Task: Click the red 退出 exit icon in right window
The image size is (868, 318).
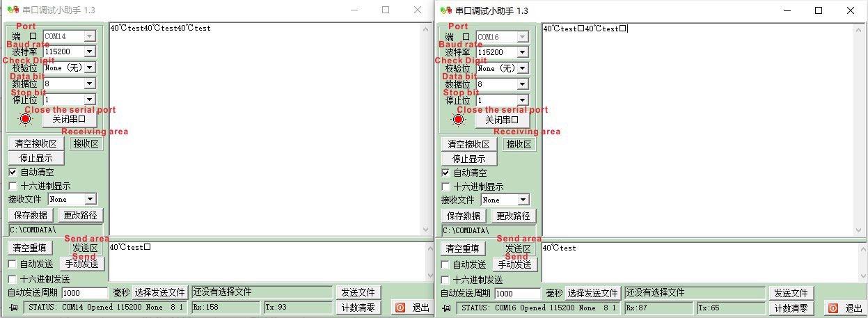Action: point(833,308)
